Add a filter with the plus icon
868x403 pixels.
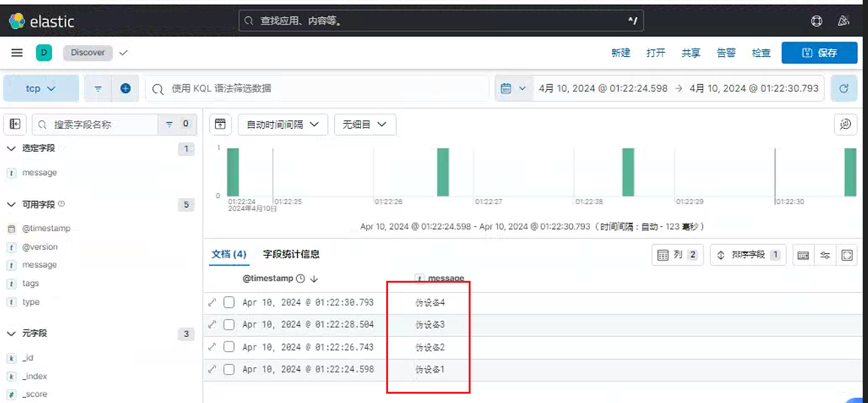[x=125, y=89]
